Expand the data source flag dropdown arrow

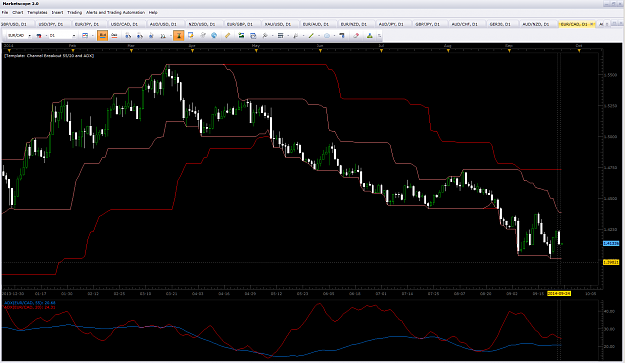(x=46, y=36)
